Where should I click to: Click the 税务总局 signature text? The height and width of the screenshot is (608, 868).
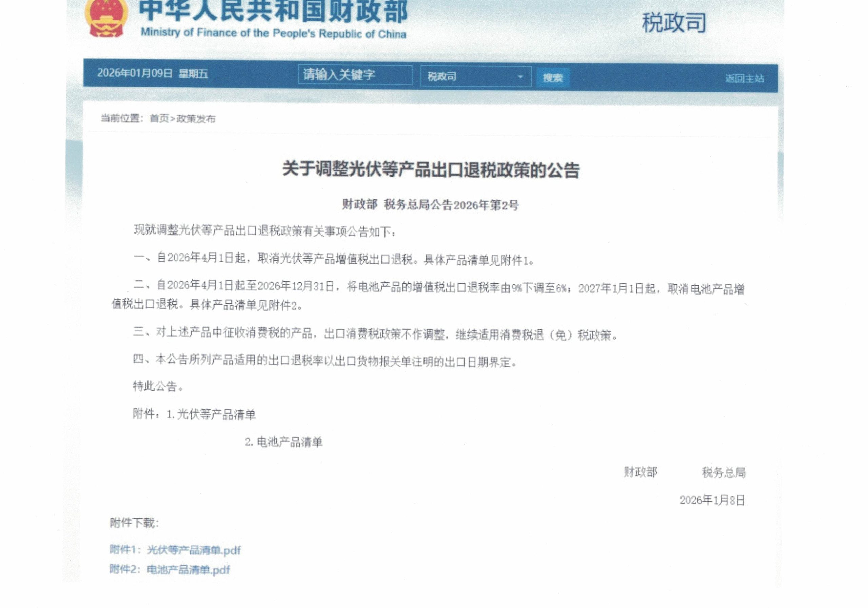tap(723, 472)
